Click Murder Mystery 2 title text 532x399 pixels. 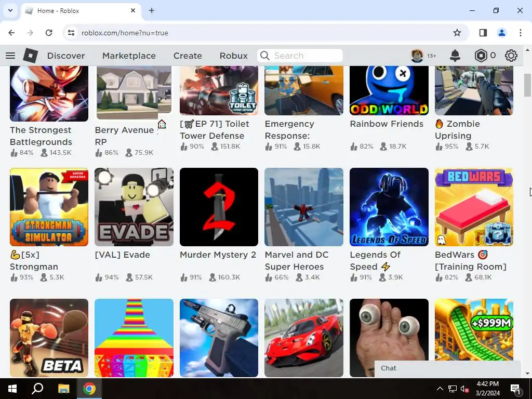click(218, 255)
